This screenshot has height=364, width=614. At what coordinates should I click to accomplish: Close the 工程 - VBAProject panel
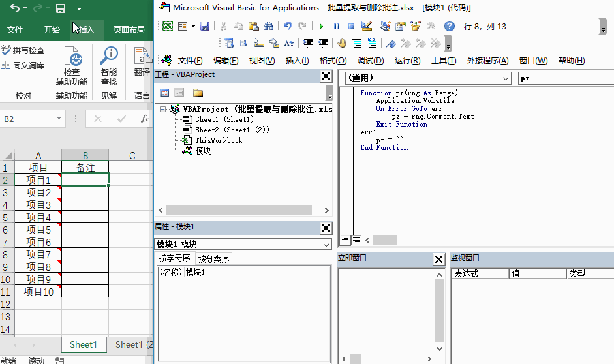(326, 76)
